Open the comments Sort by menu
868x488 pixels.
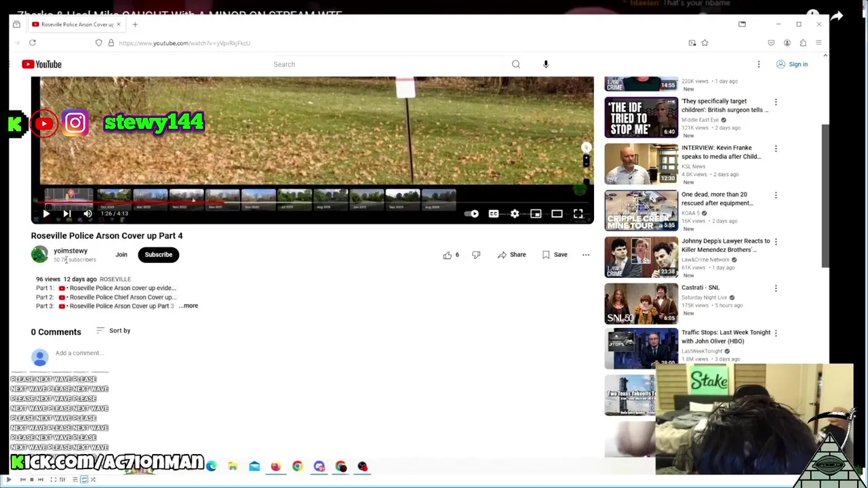tap(113, 331)
